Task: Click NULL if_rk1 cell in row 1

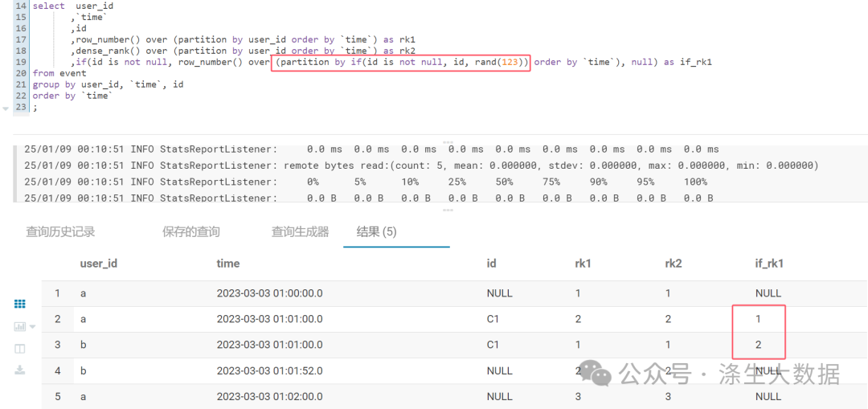Action: click(x=768, y=293)
